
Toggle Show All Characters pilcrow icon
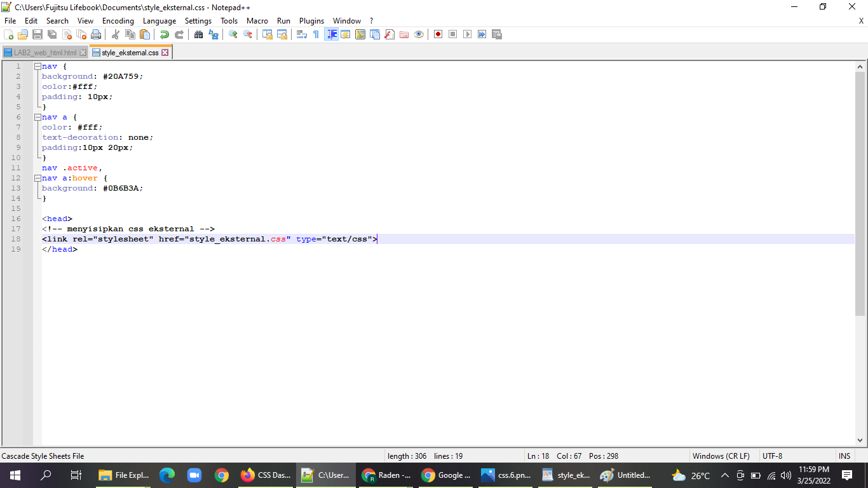pos(316,34)
